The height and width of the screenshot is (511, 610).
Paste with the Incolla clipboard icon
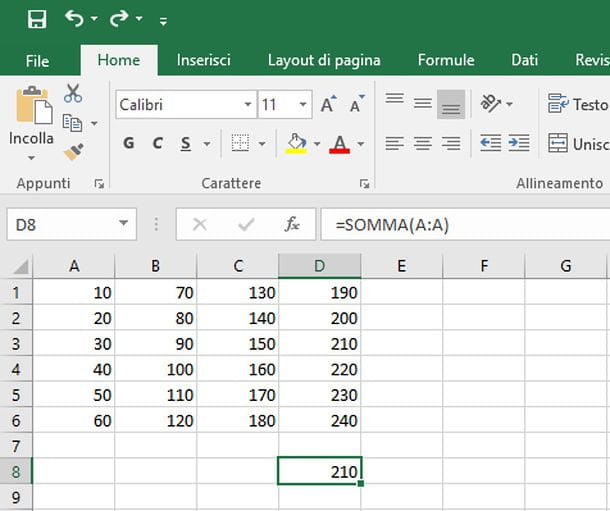34,105
